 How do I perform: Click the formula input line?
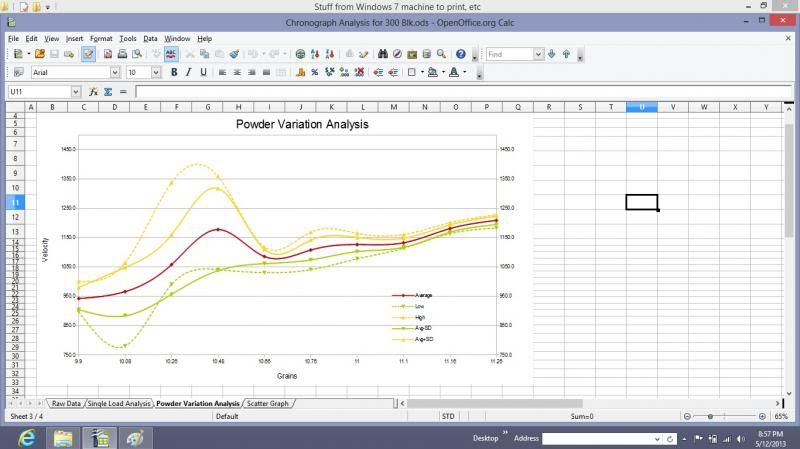coord(464,92)
